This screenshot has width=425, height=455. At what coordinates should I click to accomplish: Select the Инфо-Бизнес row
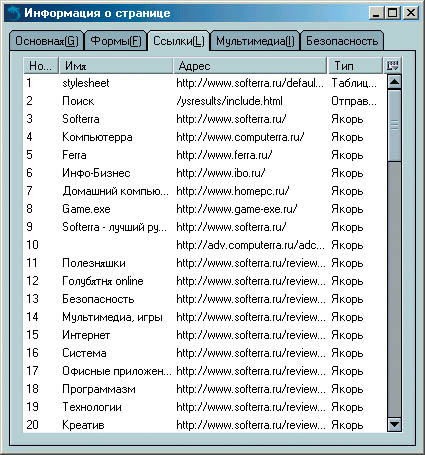pos(205,173)
